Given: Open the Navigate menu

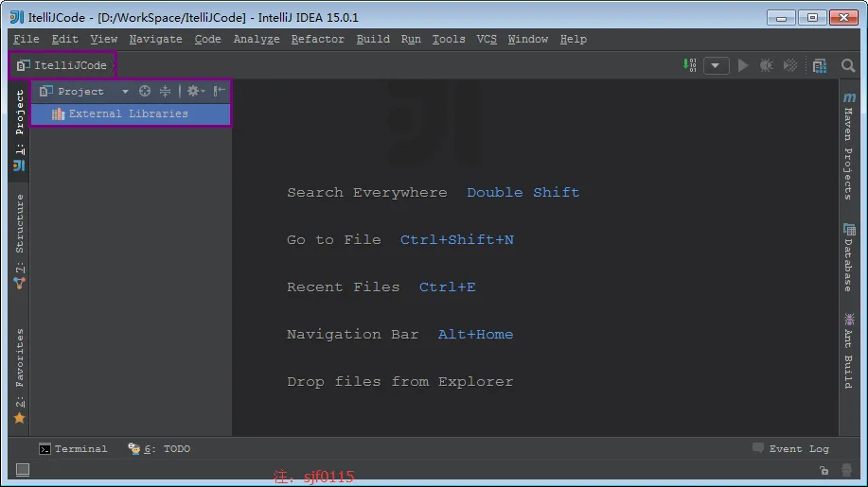Looking at the screenshot, I should [x=155, y=40].
